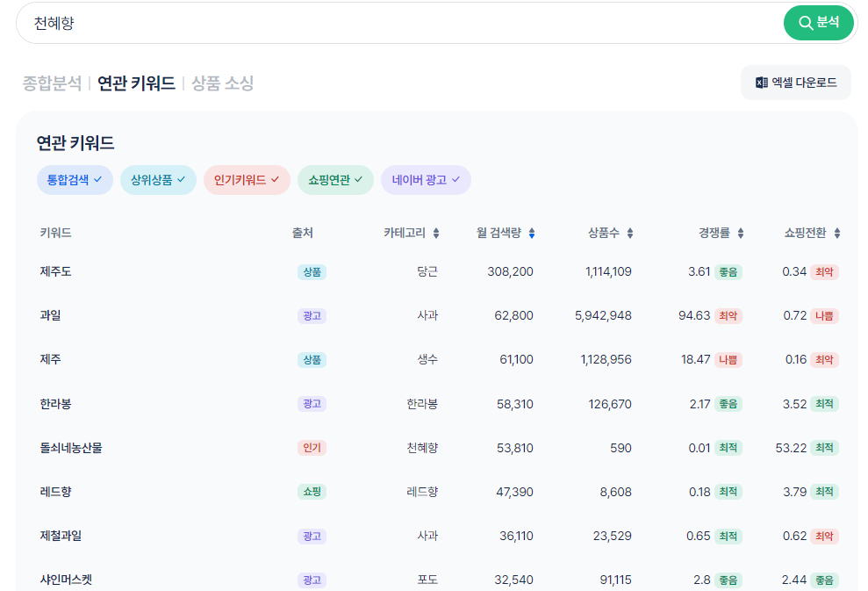The height and width of the screenshot is (591, 868).
Task: Sort by the 쇼핑전환 column arrows
Action: tap(837, 234)
